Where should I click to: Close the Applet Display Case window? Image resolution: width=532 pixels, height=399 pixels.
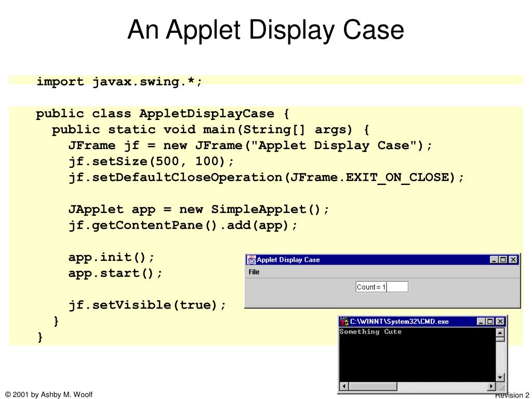[513, 260]
